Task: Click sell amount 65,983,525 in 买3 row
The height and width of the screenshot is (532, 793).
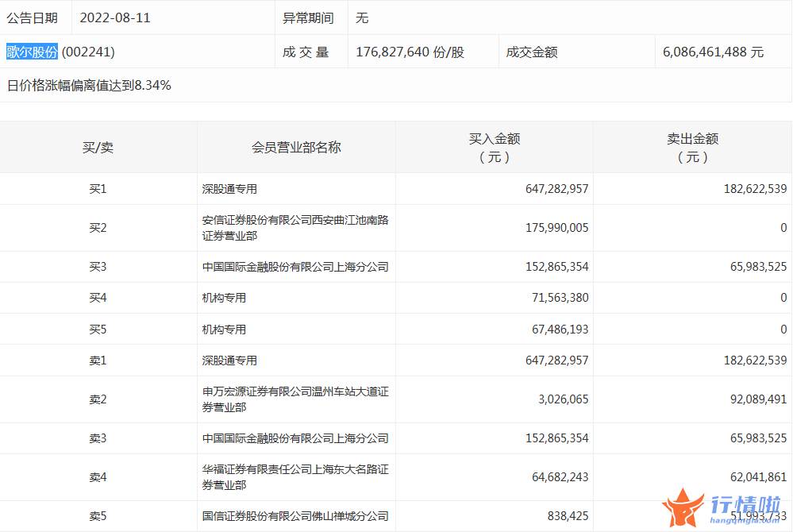Action: tap(758, 267)
